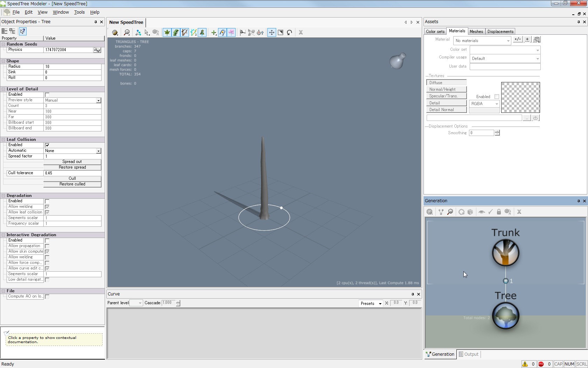Click the green plus icon in toolbar
This screenshot has width=588, height=368.
[213, 33]
